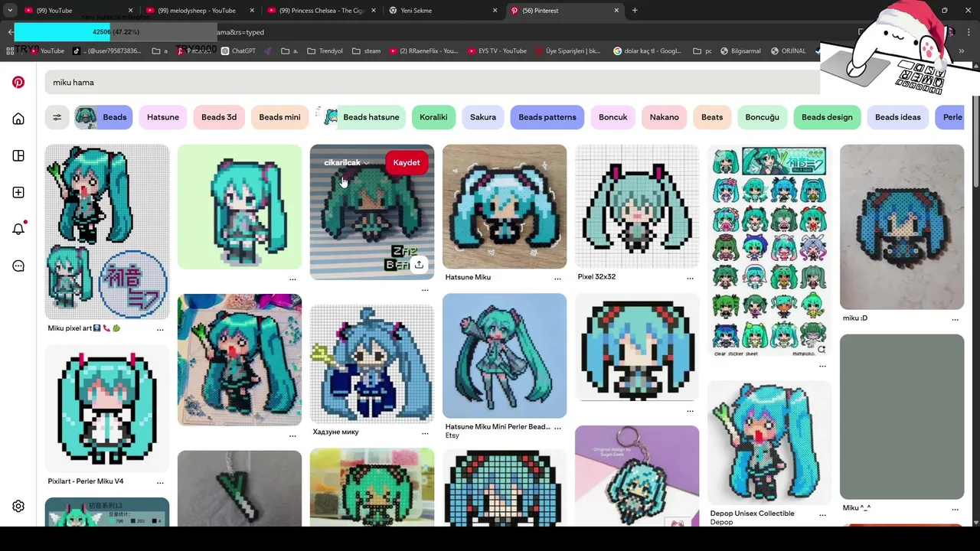Open Hatsune Miku Mini Perler Bead Etsy pin
980x551 pixels.
click(505, 356)
